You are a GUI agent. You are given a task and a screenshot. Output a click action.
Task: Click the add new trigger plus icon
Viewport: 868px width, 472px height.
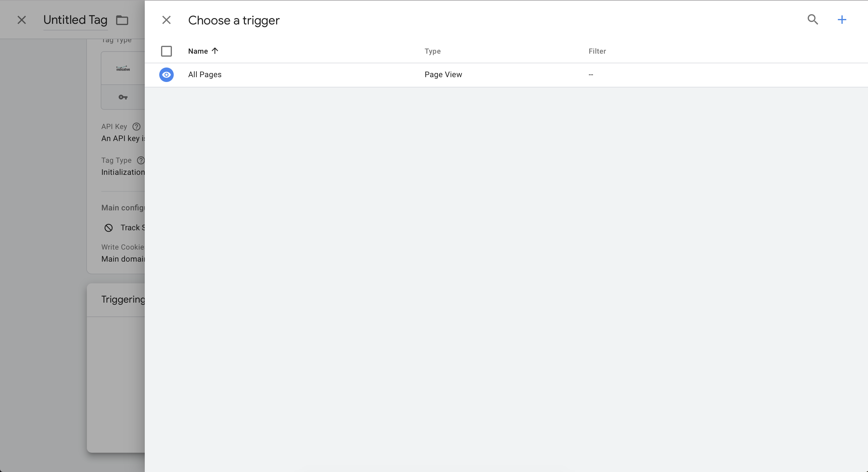click(841, 19)
